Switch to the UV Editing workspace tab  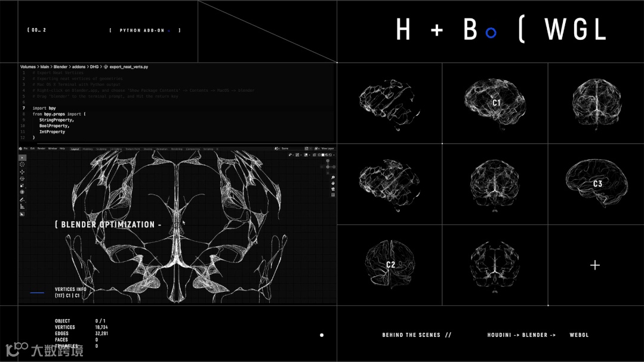(x=116, y=149)
